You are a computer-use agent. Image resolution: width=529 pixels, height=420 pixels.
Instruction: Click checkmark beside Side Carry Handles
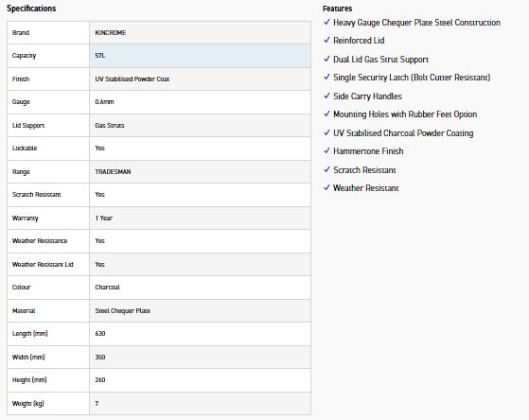coord(326,96)
